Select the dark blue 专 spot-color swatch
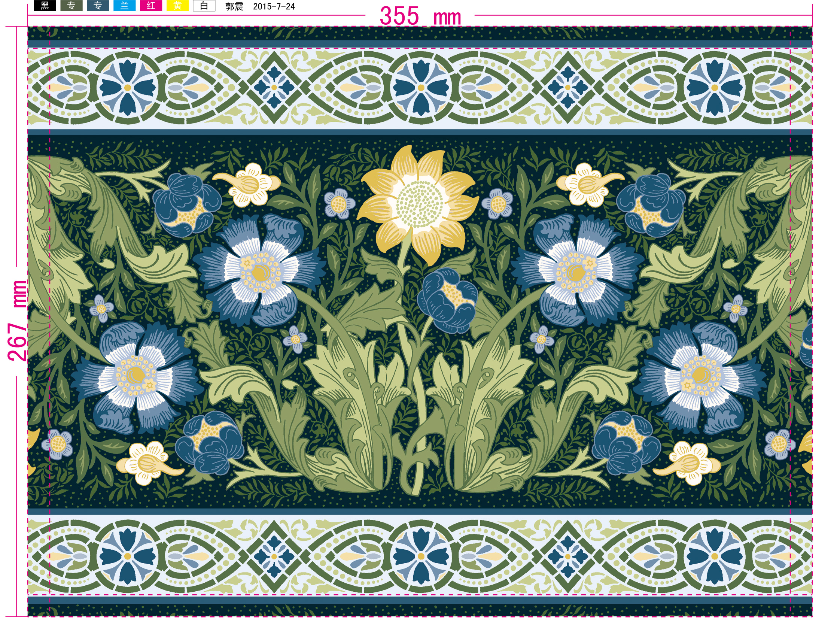 pos(98,6)
